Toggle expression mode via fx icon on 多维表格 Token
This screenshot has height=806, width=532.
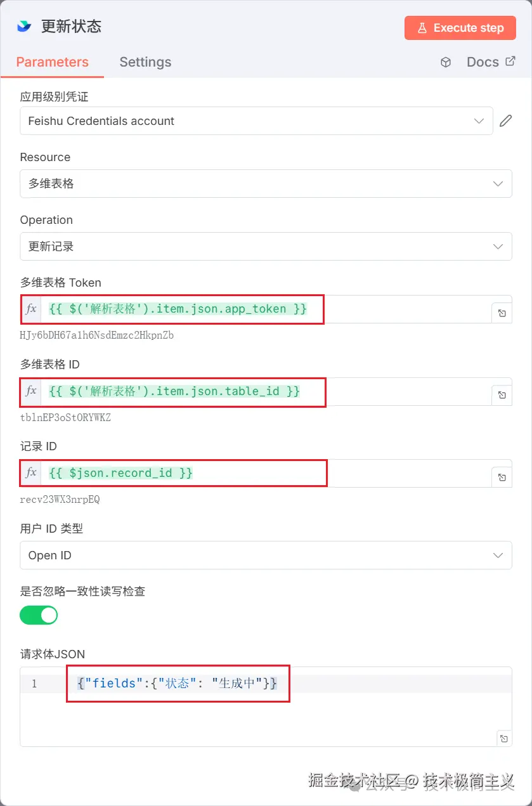tap(30, 309)
